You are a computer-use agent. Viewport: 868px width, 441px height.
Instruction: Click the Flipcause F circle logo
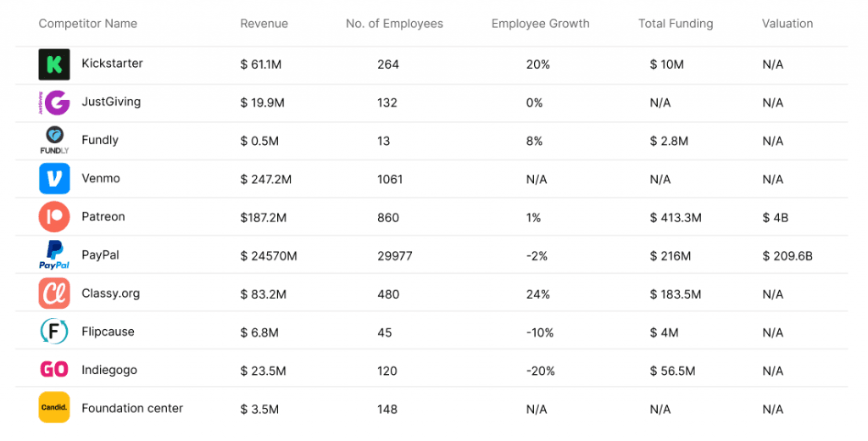click(x=53, y=332)
